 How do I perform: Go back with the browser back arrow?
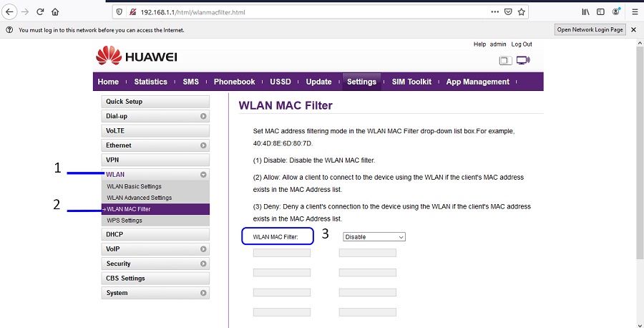(x=9, y=12)
